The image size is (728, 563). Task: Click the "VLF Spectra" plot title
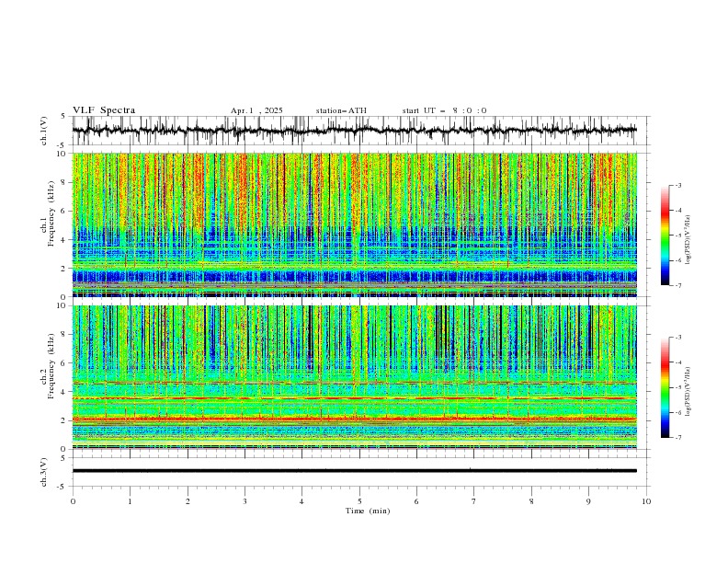104,110
